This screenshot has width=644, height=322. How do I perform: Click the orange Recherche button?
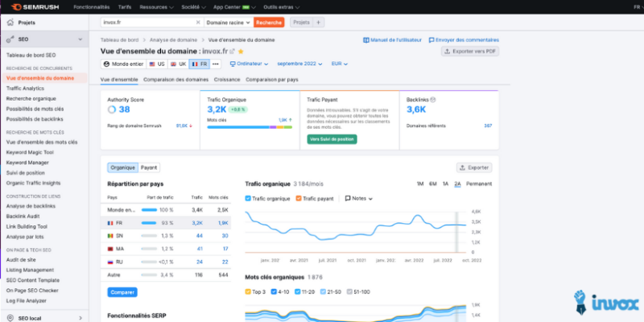(269, 23)
